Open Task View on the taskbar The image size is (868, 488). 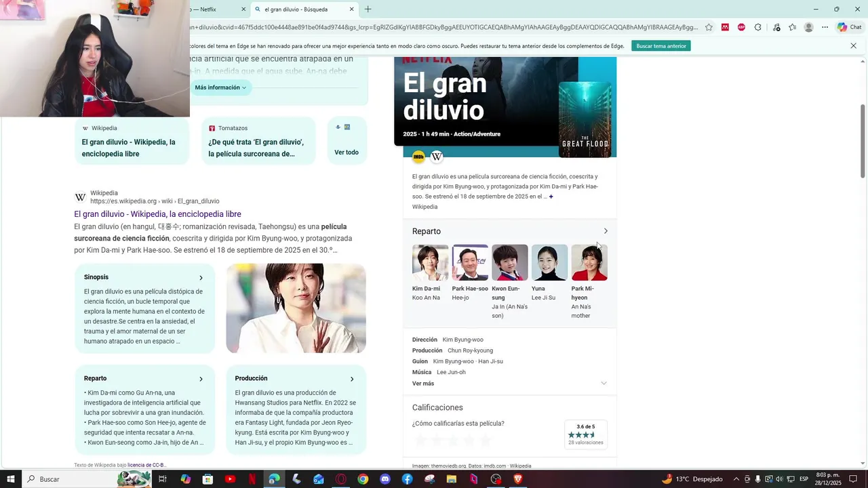click(x=163, y=479)
